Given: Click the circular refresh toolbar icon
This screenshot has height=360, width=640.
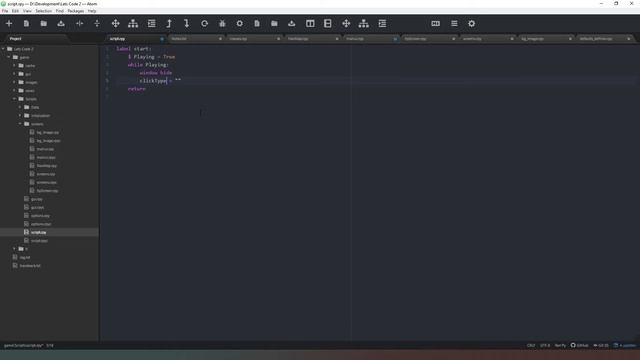Looking at the screenshot, I should [x=204, y=24].
